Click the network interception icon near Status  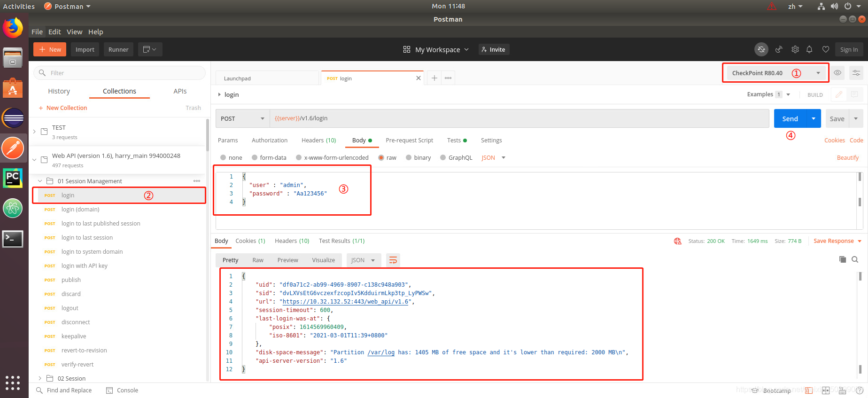tap(678, 241)
